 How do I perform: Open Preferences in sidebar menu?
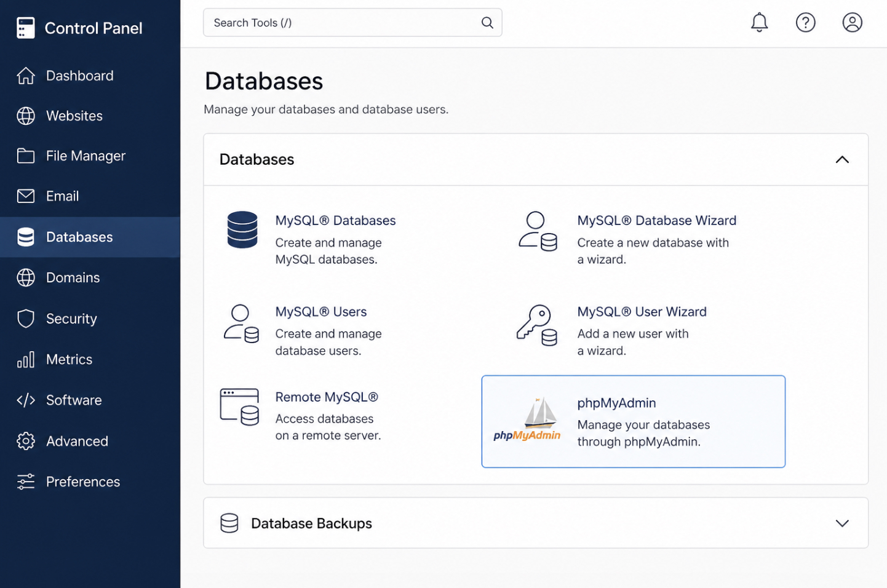(83, 482)
